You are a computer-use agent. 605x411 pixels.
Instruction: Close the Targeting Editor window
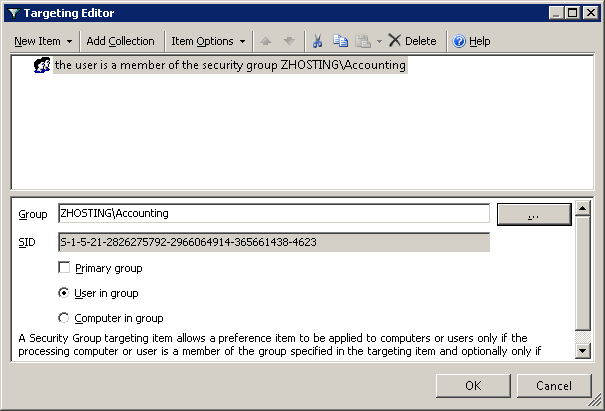591,13
